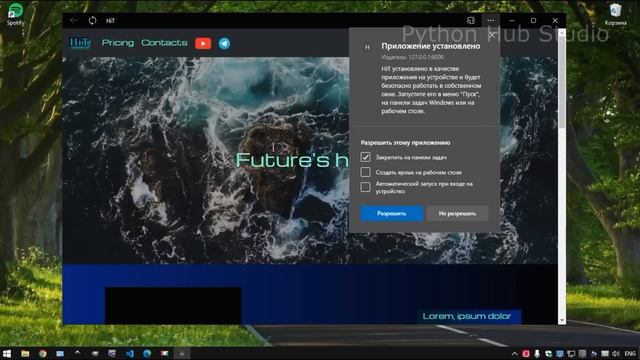Image resolution: width=640 pixels, height=360 pixels.
Task: Click the back arrow in the HiT app title bar
Action: tap(74, 20)
